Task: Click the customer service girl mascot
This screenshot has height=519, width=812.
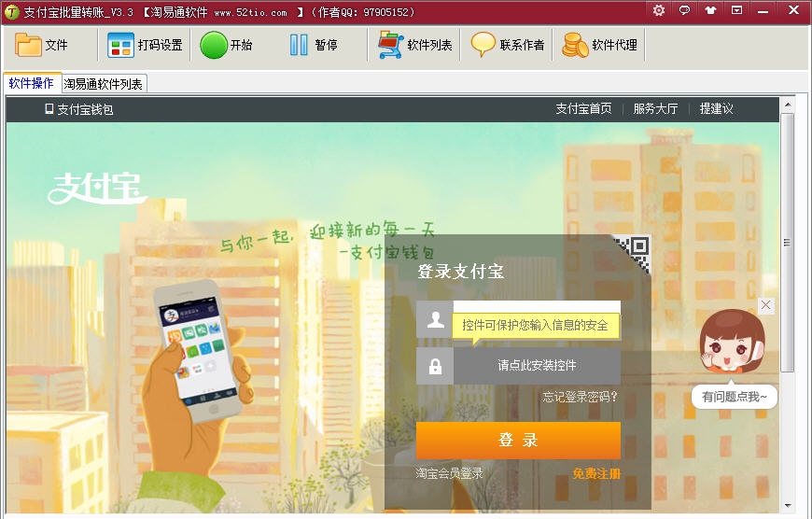Action: [731, 341]
